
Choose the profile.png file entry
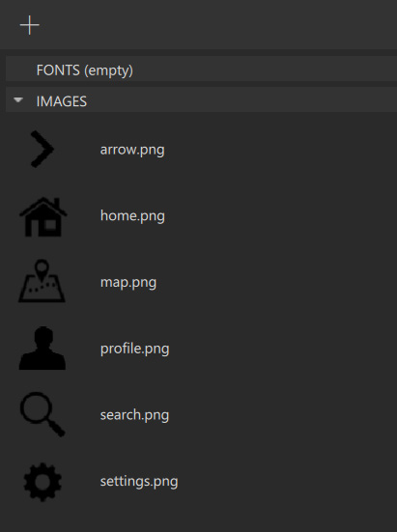[x=134, y=349]
